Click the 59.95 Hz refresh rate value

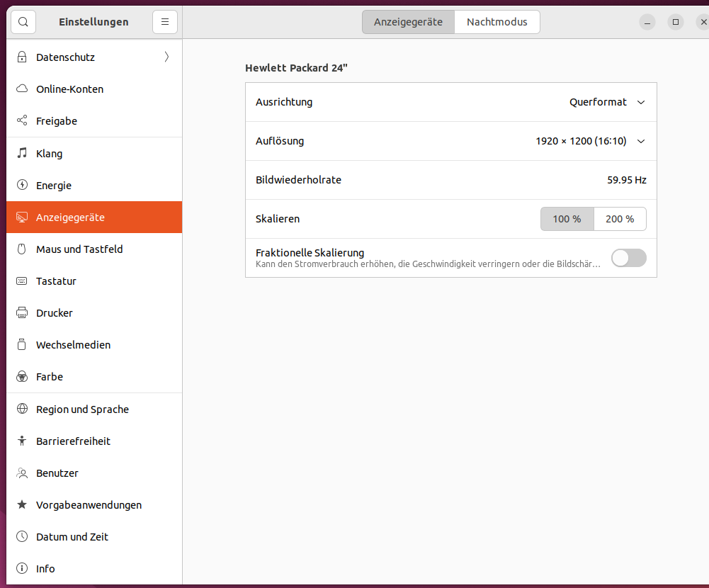(627, 180)
